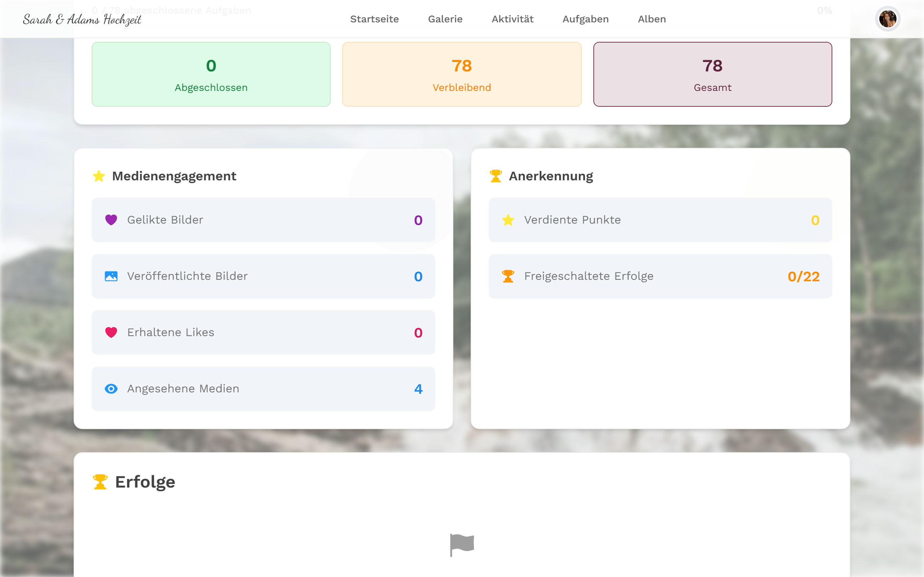Screen dimensions: 924x577
Task: Select the orange Verbleibend stat card
Action: pos(462,74)
